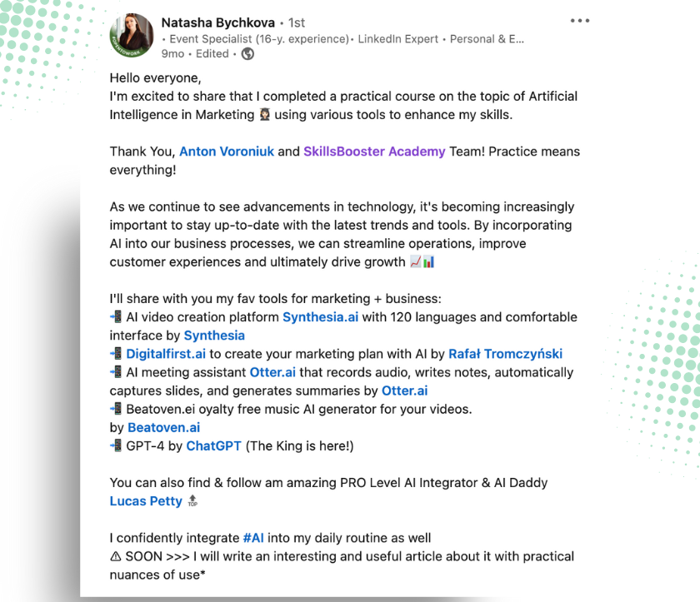Open the blue Beatoven.ai mention link
700x602 pixels.
164,427
